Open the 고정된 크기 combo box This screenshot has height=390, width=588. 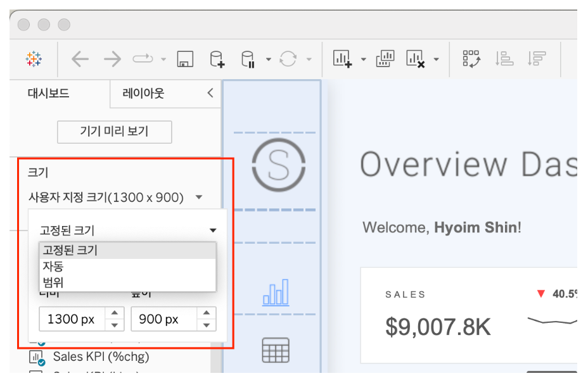(x=128, y=230)
